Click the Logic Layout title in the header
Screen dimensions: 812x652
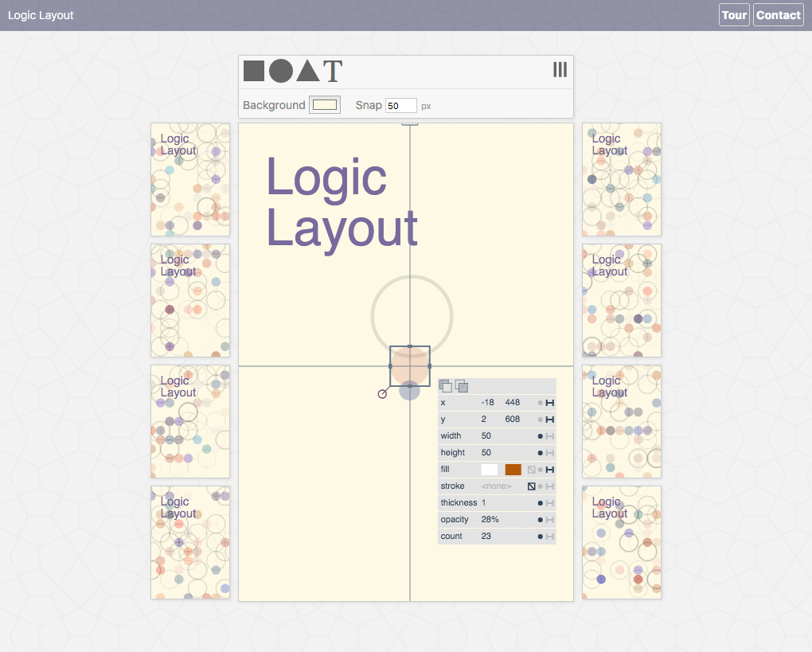point(41,14)
